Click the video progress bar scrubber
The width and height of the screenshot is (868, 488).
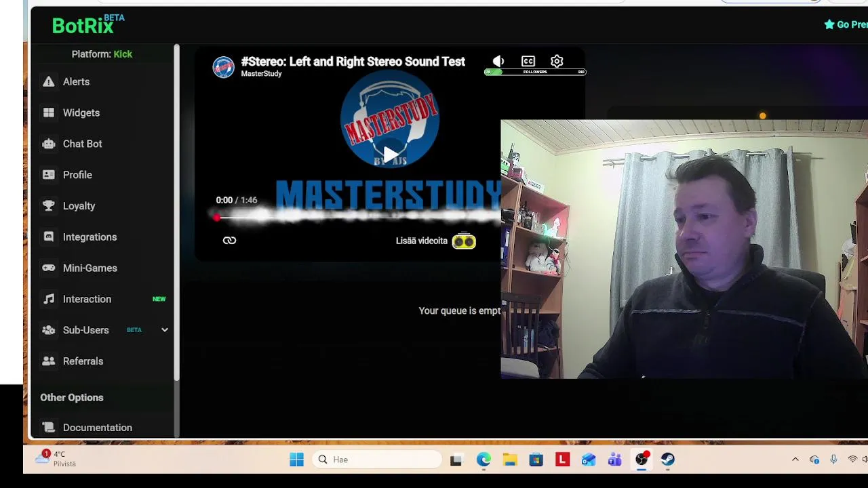tap(216, 217)
